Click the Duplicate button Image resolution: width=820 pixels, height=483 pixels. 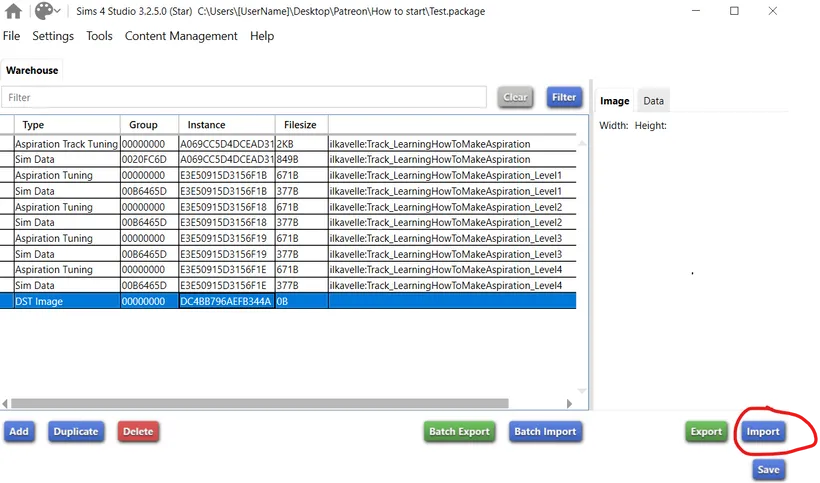coord(76,432)
